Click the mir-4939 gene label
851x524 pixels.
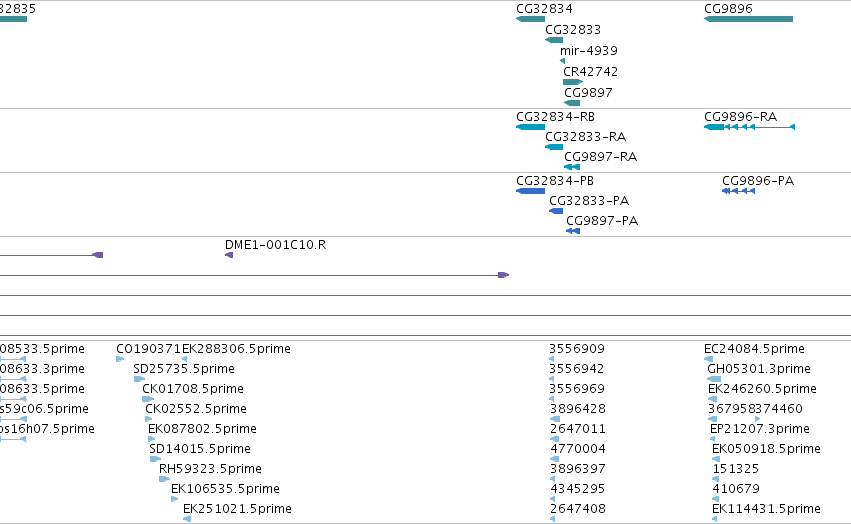coord(588,51)
